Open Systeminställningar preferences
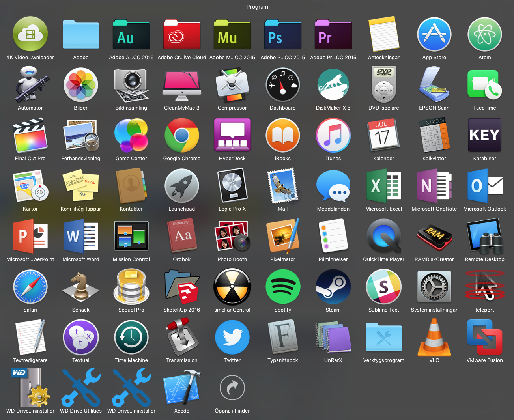514x420 pixels. tap(434, 286)
